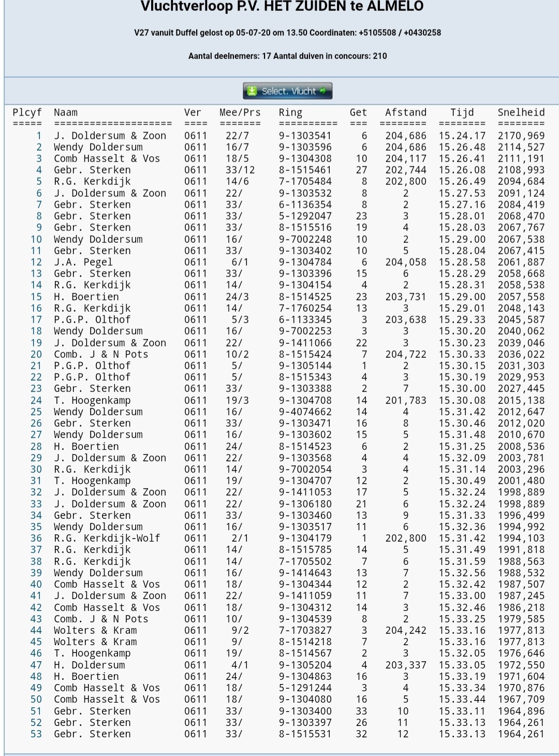Open placement 44 link for Wolters & Kram
The width and height of the screenshot is (559, 756).
tap(36, 630)
